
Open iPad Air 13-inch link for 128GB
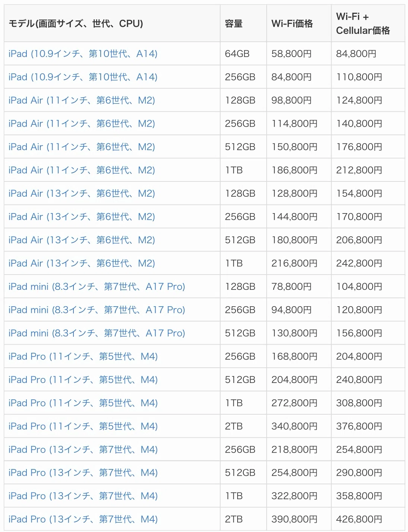82,193
